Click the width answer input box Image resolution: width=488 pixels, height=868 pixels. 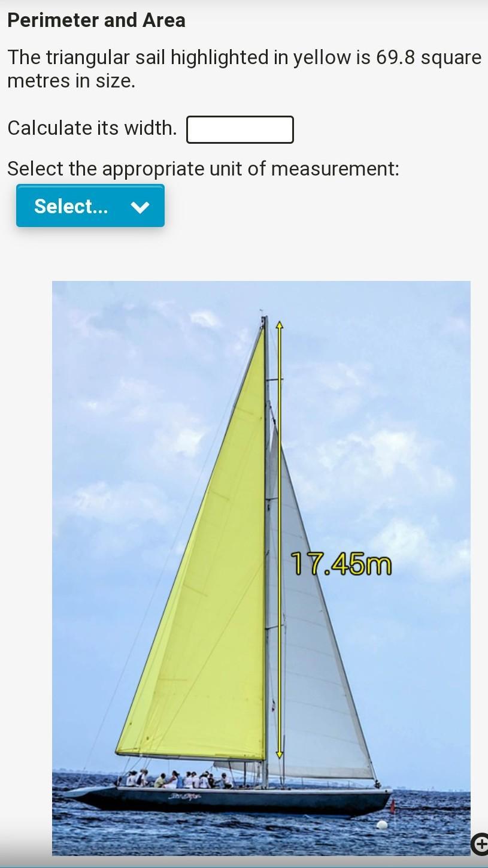240,129
